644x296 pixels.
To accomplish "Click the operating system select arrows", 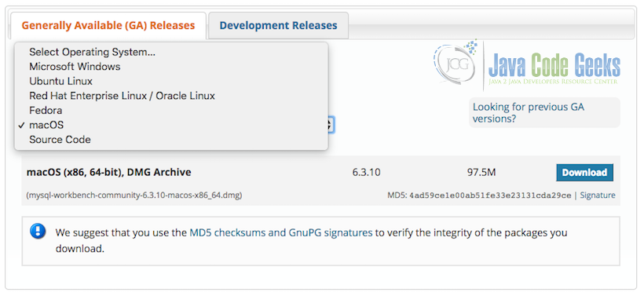I will pyautogui.click(x=331, y=125).
